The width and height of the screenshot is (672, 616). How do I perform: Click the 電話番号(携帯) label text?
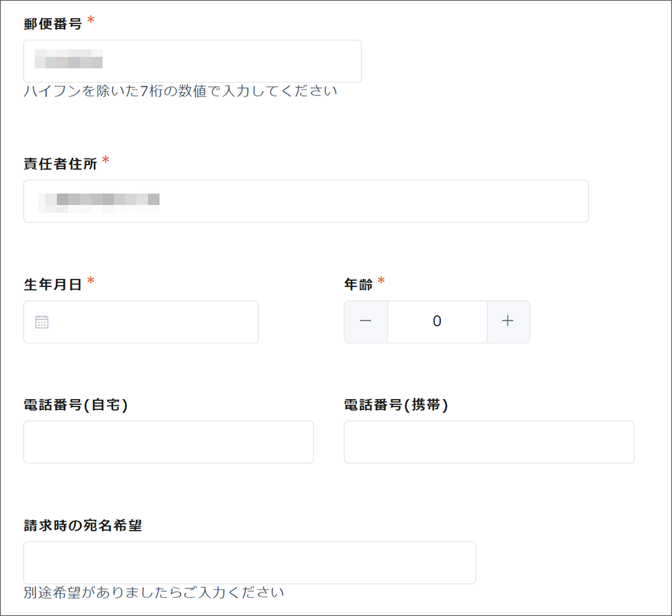[x=396, y=405]
